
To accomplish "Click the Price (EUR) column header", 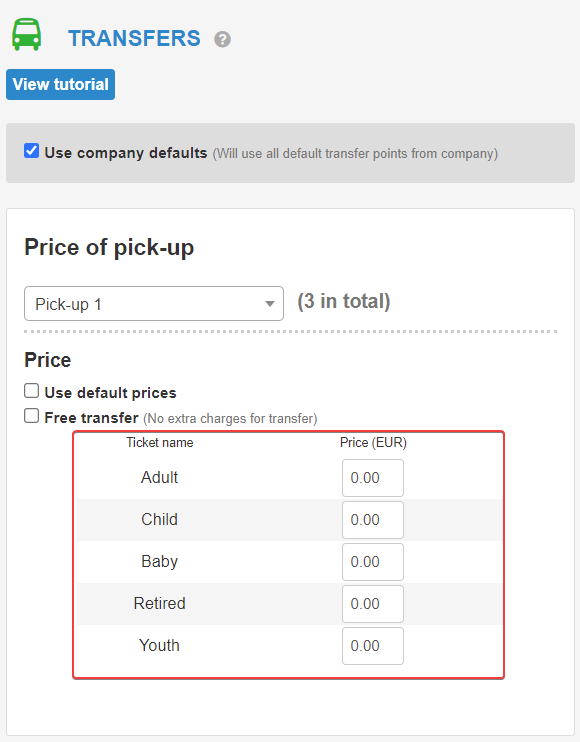I will coord(373,442).
